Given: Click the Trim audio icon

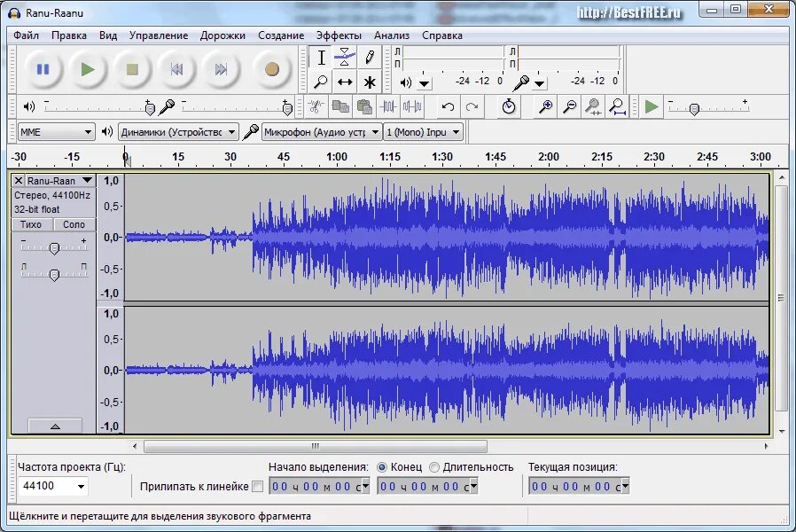Looking at the screenshot, I should (x=388, y=106).
